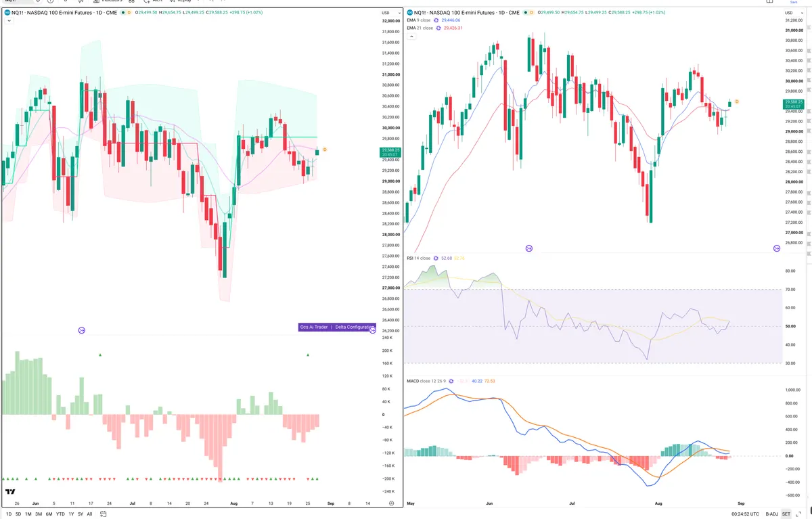Click the 72.53 MACD signal value

[490, 381]
